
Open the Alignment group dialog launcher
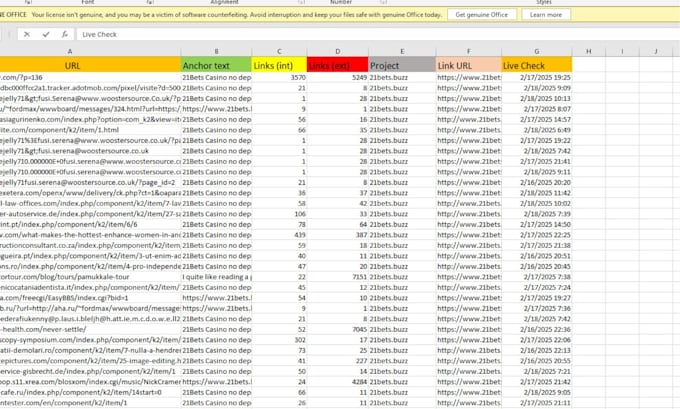(x=301, y=2)
